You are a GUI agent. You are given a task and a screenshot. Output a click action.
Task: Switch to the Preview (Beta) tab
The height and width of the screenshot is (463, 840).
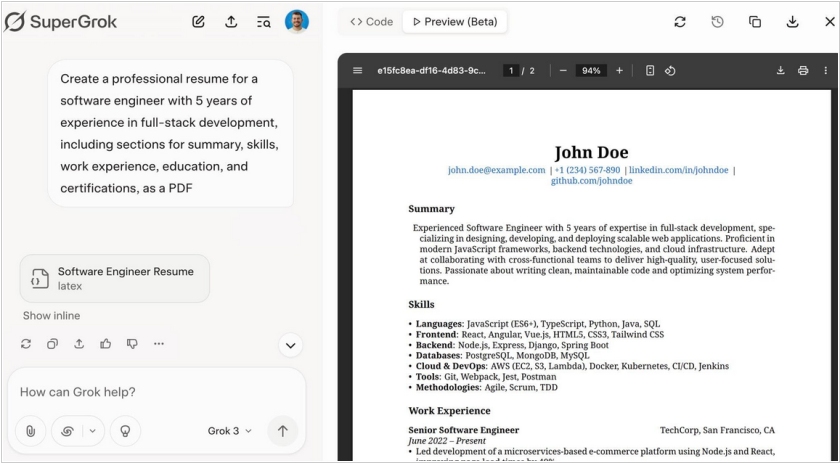pyautogui.click(x=455, y=22)
